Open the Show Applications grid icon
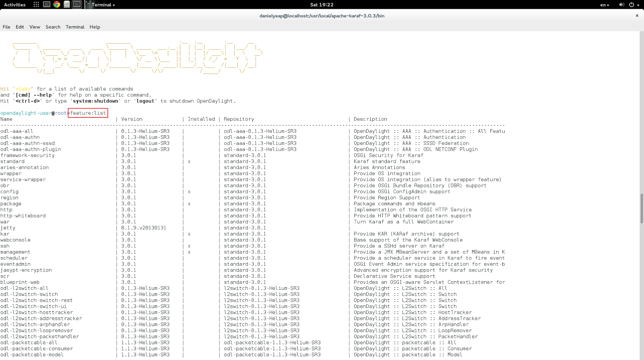 click(36, 4)
